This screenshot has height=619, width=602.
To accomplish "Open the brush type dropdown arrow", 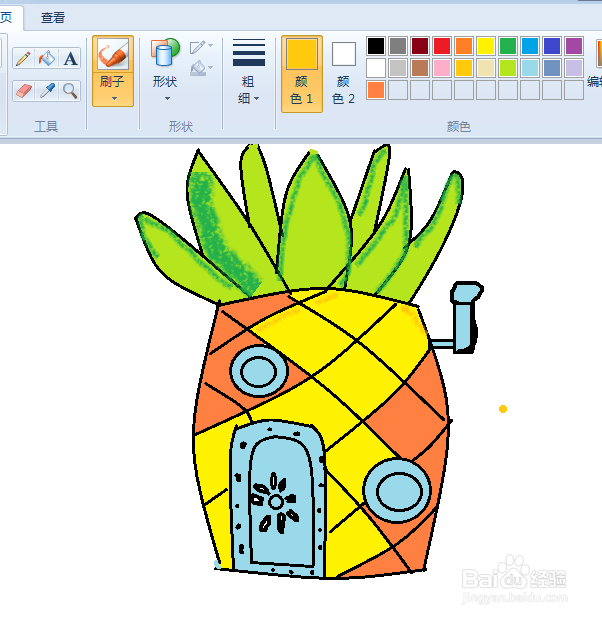I will 114,98.
